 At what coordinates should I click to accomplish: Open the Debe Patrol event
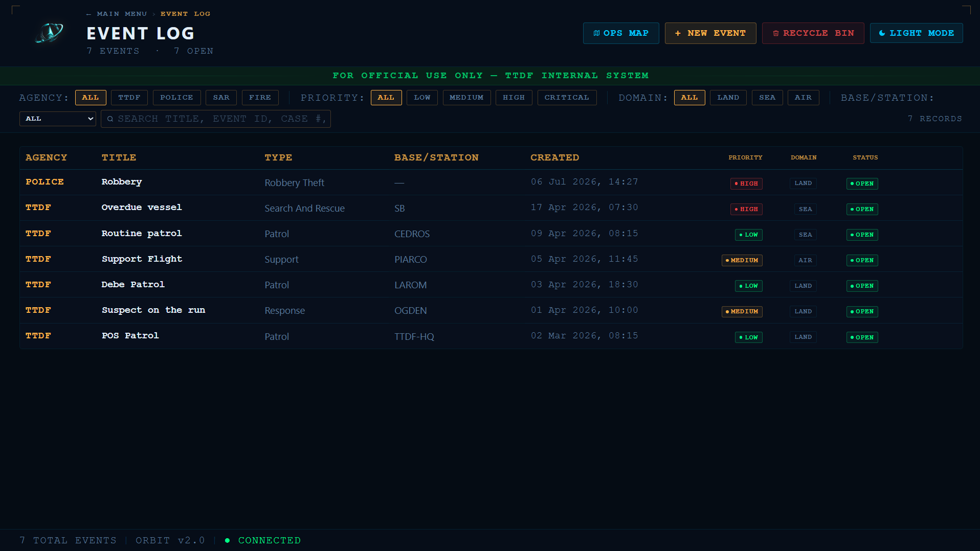pos(491,285)
